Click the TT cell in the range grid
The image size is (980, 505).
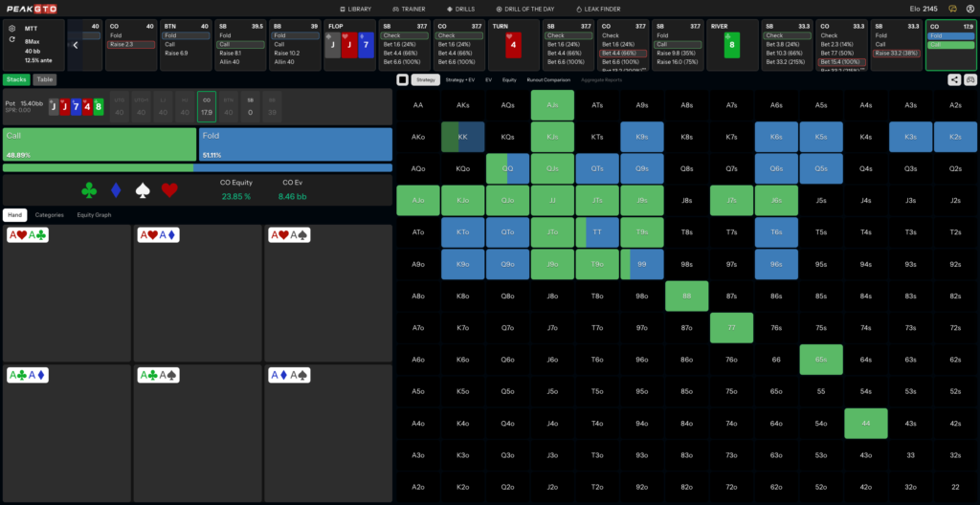point(597,232)
